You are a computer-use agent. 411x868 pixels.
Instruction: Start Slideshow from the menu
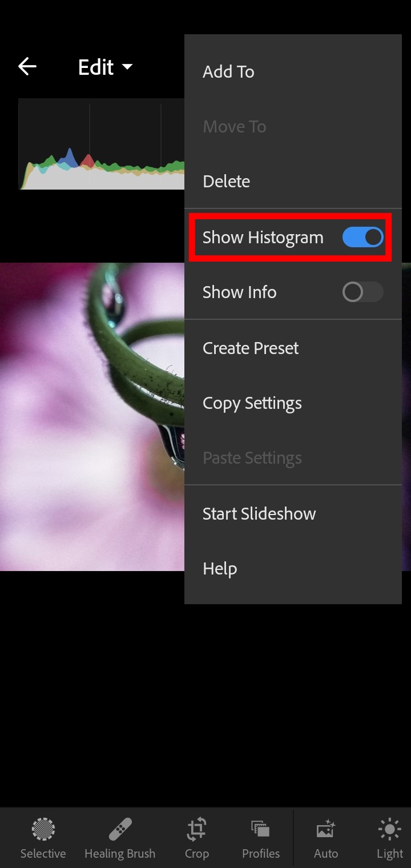point(259,513)
